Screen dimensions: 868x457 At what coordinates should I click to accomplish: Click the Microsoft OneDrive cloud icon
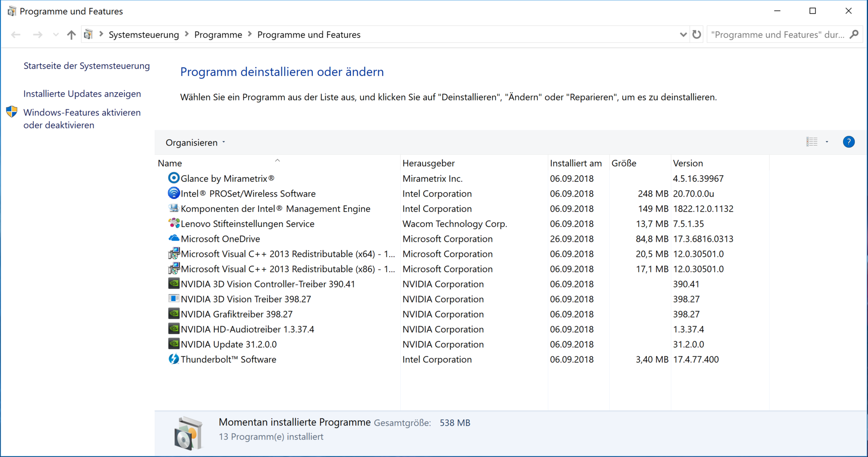coord(174,238)
